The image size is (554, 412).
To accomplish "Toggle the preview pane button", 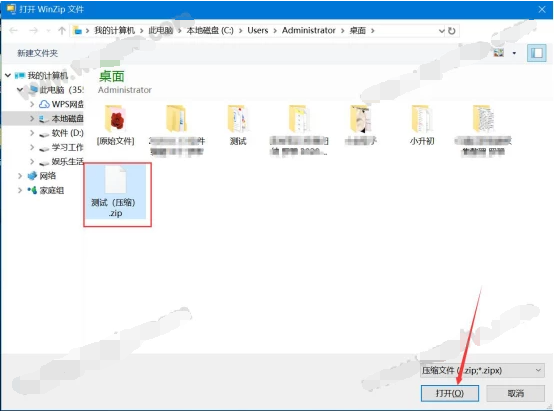I will pyautogui.click(x=537, y=53).
